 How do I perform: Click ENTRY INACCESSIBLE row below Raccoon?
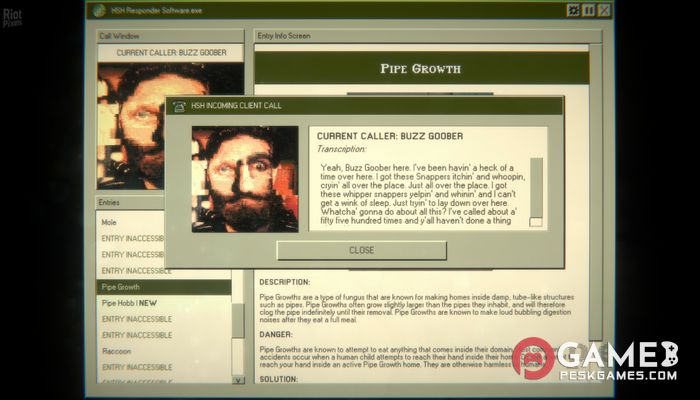click(163, 367)
